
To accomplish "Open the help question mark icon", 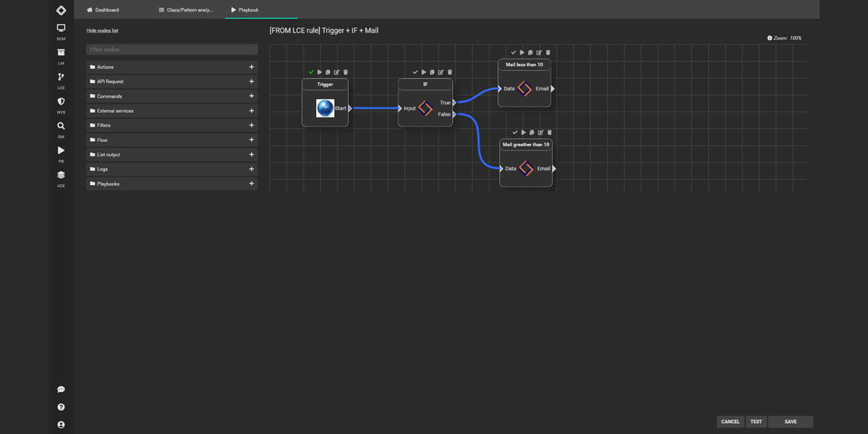I will (61, 407).
